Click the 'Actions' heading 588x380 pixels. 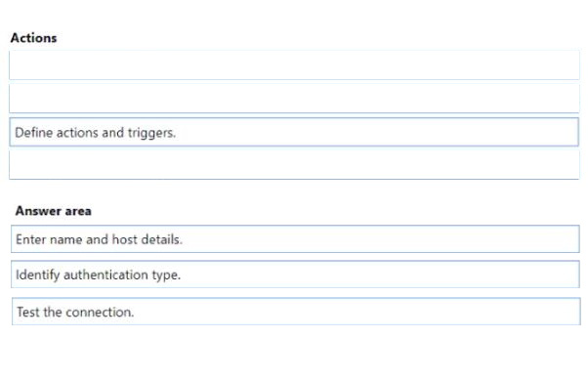click(x=34, y=38)
